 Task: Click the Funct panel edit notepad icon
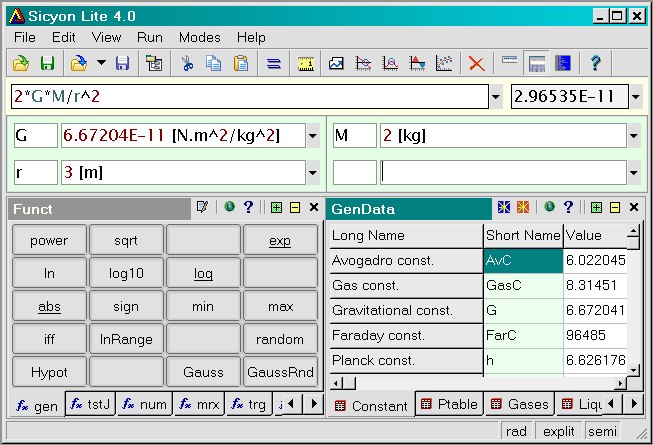(x=202, y=207)
